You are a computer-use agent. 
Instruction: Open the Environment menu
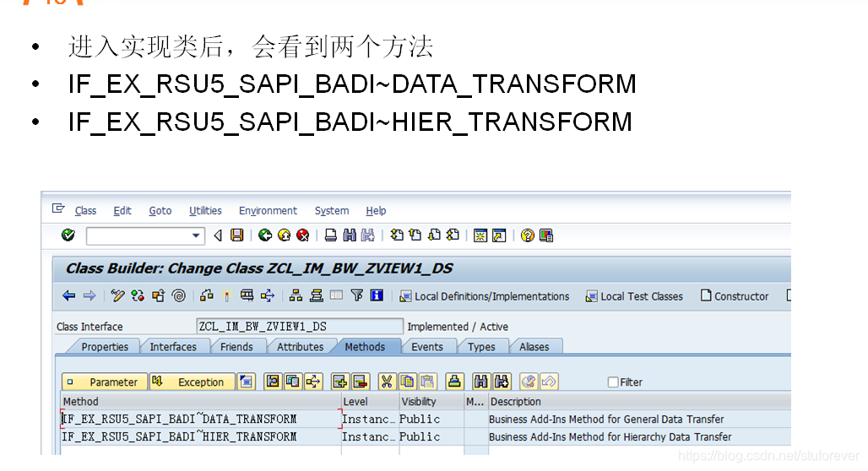(268, 211)
